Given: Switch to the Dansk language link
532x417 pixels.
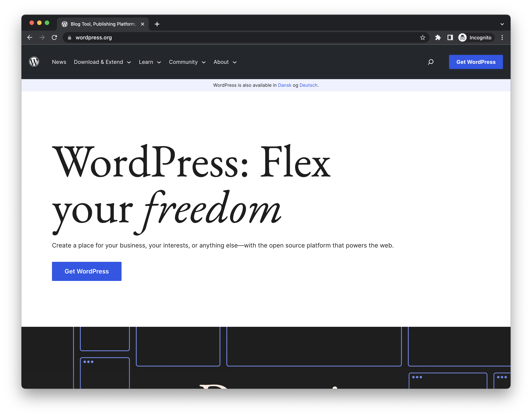Looking at the screenshot, I should tap(284, 85).
